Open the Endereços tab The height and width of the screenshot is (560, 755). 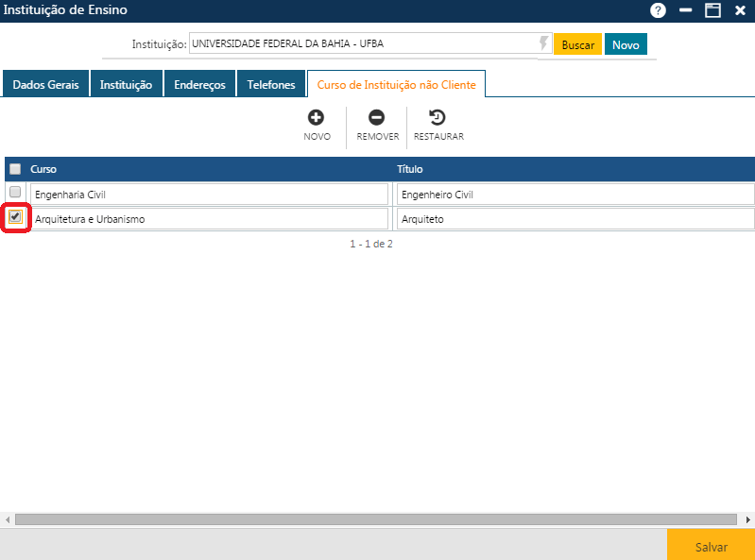coord(199,84)
